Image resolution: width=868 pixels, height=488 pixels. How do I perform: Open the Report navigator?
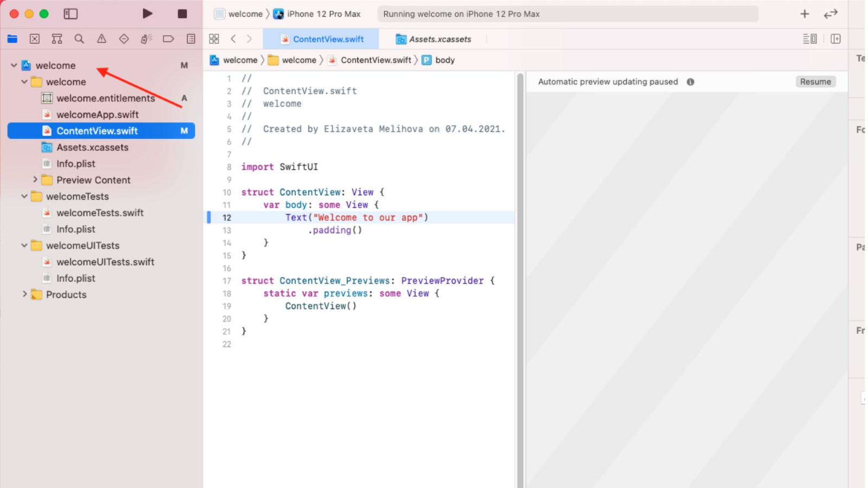pos(191,38)
